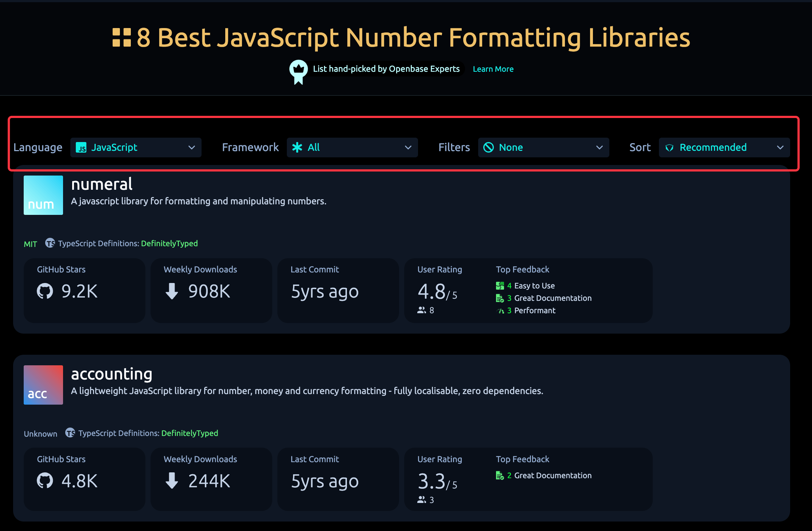Click numeral's Easy to Use feedback icon
812x531 pixels.
(x=500, y=286)
